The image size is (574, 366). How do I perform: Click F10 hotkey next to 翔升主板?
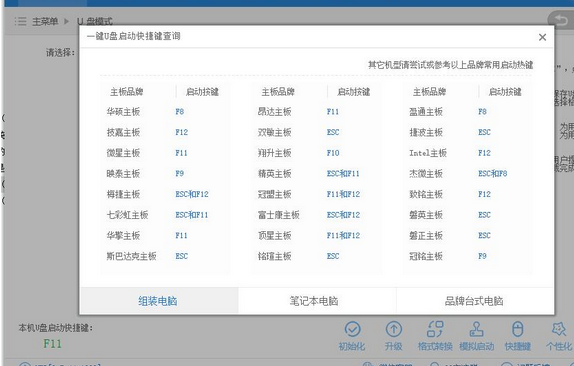pyautogui.click(x=333, y=153)
